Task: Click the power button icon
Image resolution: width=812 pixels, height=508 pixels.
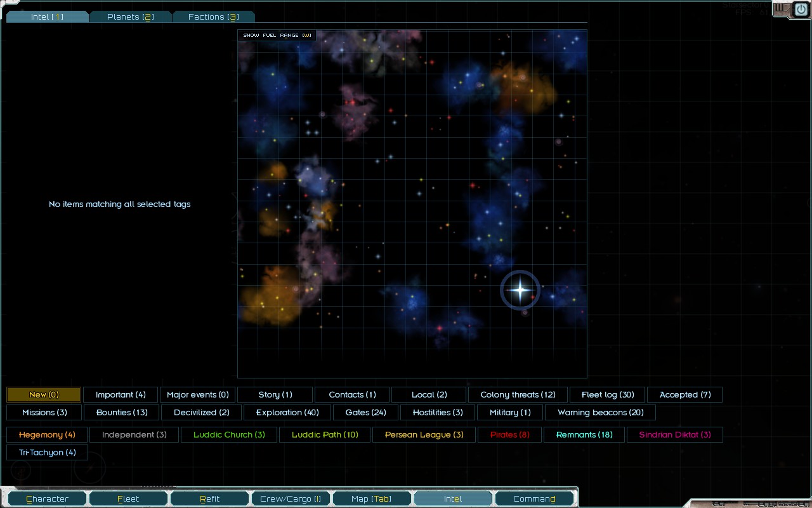Action: (801, 10)
